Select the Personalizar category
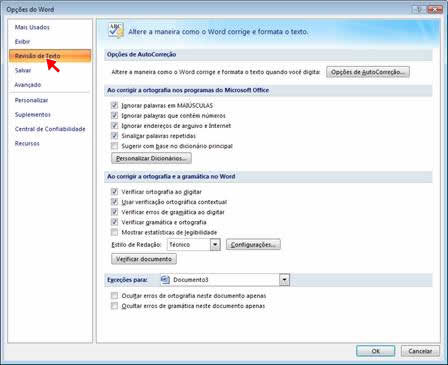 click(x=31, y=100)
